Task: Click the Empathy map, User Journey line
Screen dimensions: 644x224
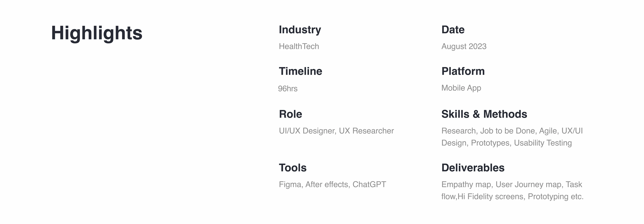Action: [x=512, y=185]
